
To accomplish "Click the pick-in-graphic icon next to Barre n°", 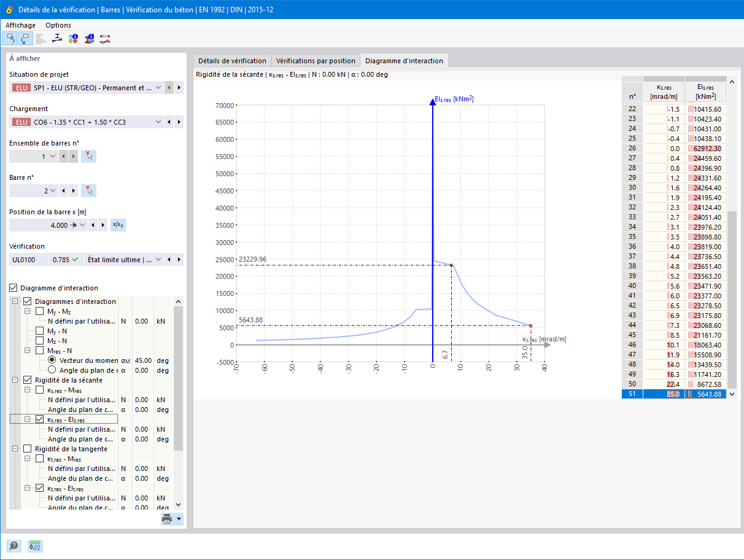I will [x=89, y=190].
